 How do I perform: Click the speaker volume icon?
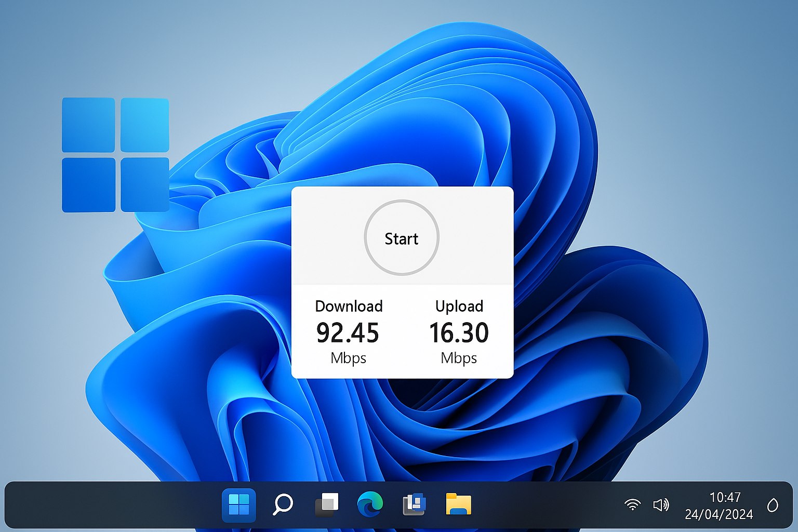(x=661, y=503)
